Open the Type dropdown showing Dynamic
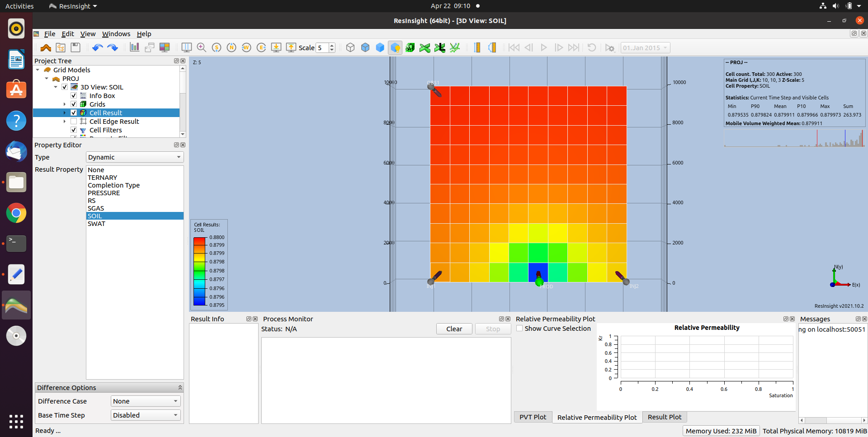Image resolution: width=868 pixels, height=437 pixels. 134,157
